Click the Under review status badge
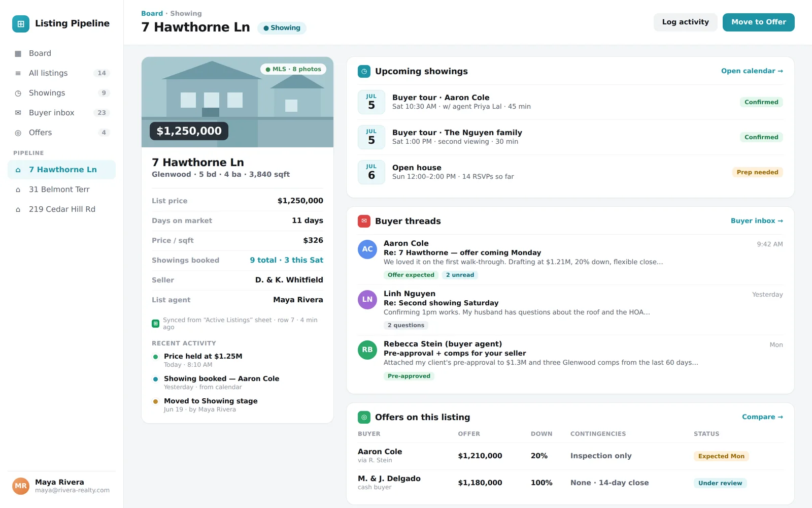The width and height of the screenshot is (812, 508). coord(720,483)
